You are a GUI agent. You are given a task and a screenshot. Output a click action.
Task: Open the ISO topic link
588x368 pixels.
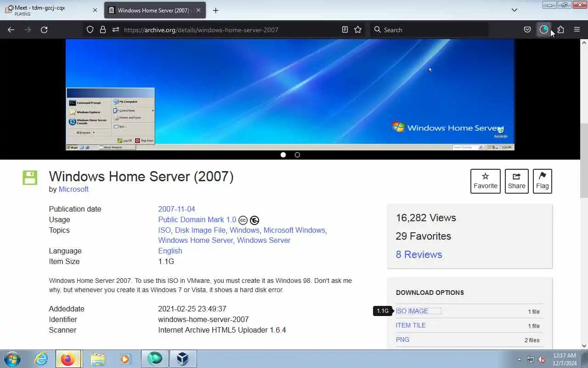click(164, 230)
